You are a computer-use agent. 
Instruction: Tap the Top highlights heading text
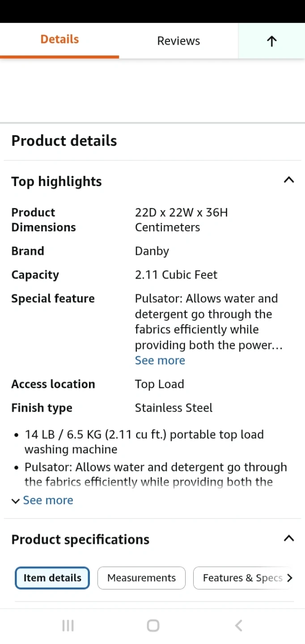pyautogui.click(x=56, y=182)
